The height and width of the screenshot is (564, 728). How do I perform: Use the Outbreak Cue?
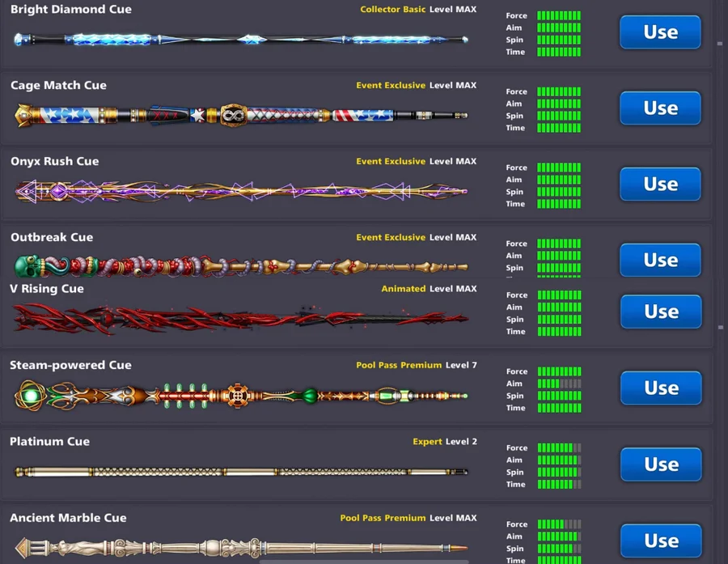(660, 260)
